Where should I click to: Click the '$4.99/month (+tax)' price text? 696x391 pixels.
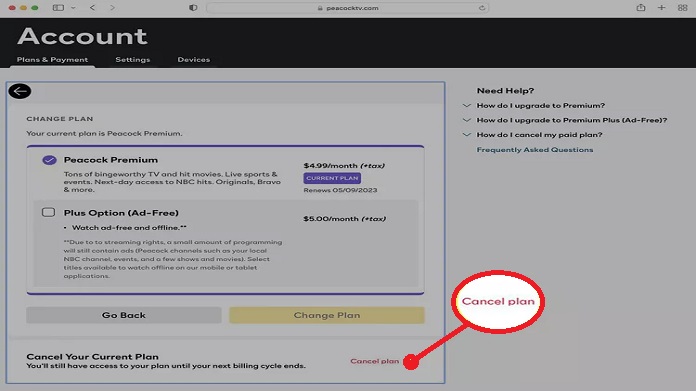(x=344, y=166)
